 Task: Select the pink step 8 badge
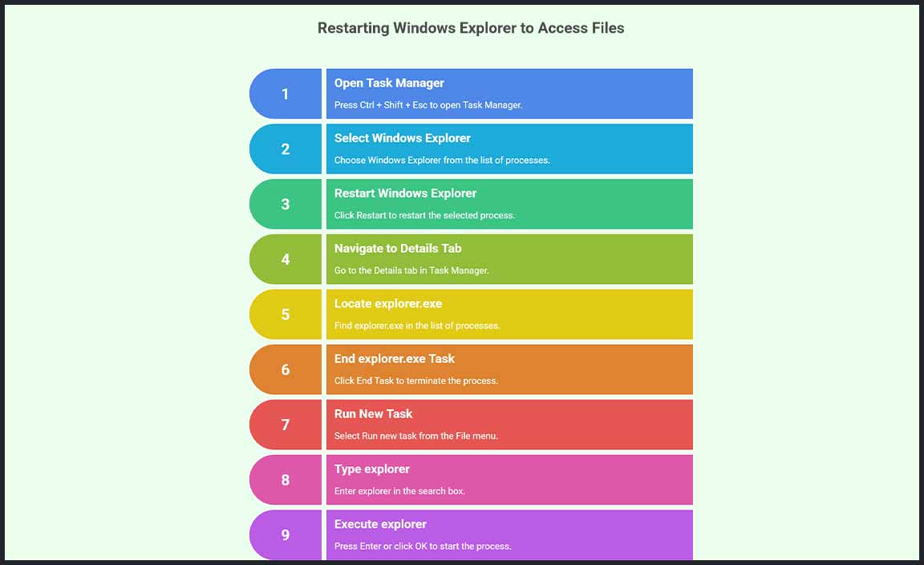click(x=286, y=480)
